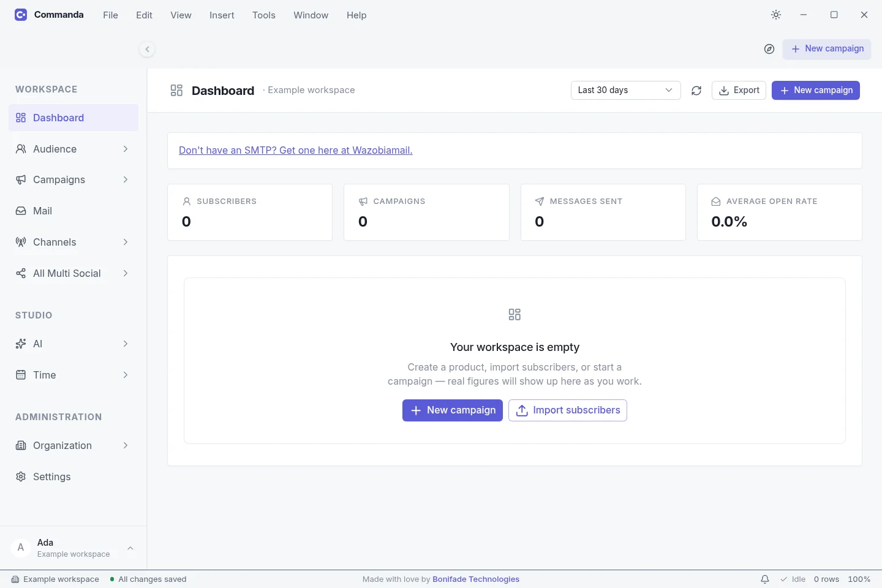Go to Dashboard in the sidebar
Viewport: 882px width, 588px height.
[x=73, y=118]
